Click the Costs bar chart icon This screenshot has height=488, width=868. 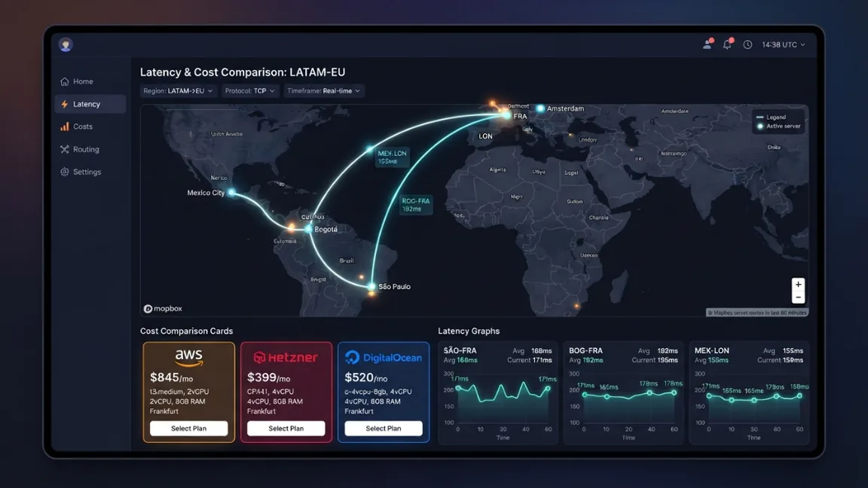(x=65, y=127)
